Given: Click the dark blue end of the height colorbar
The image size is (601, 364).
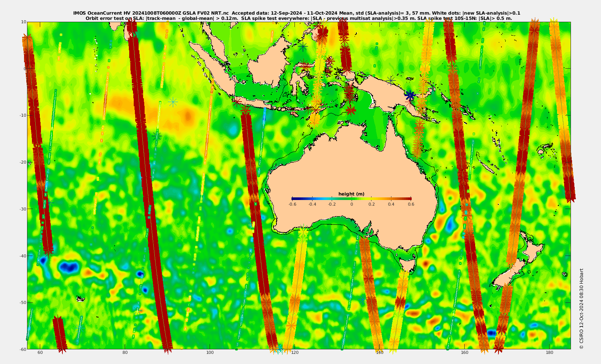Looking at the screenshot, I should pos(295,199).
